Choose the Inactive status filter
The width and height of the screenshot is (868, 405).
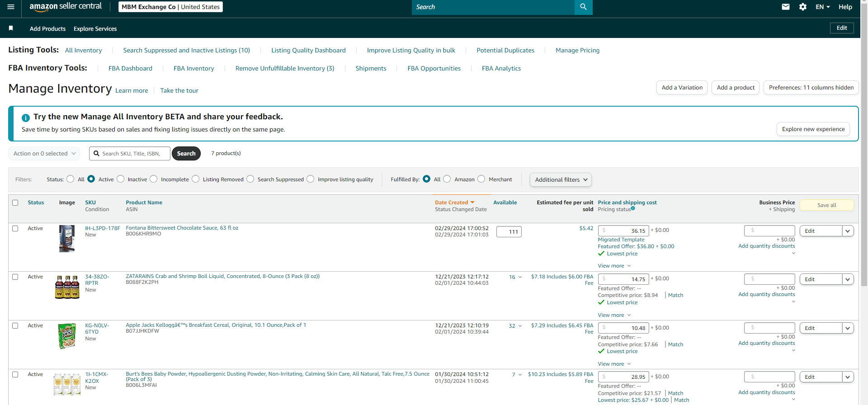click(121, 179)
